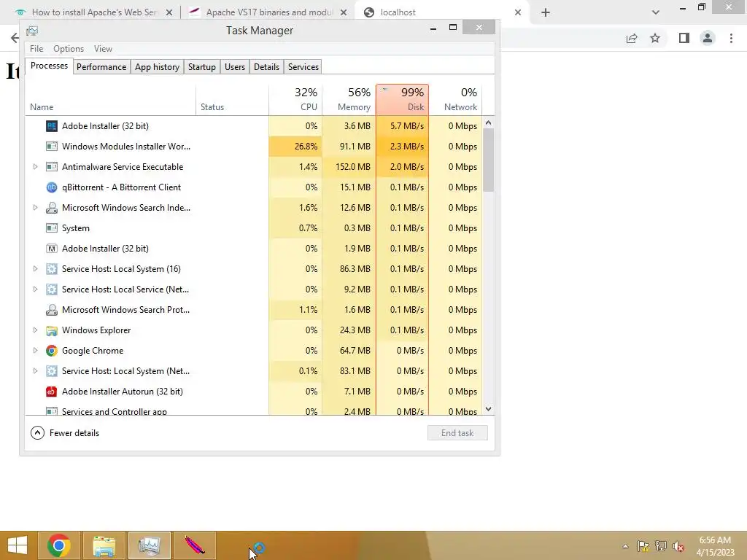This screenshot has width=747, height=560.
Task: Expand Service Host: Local System (Net...) row
Action: (35, 371)
